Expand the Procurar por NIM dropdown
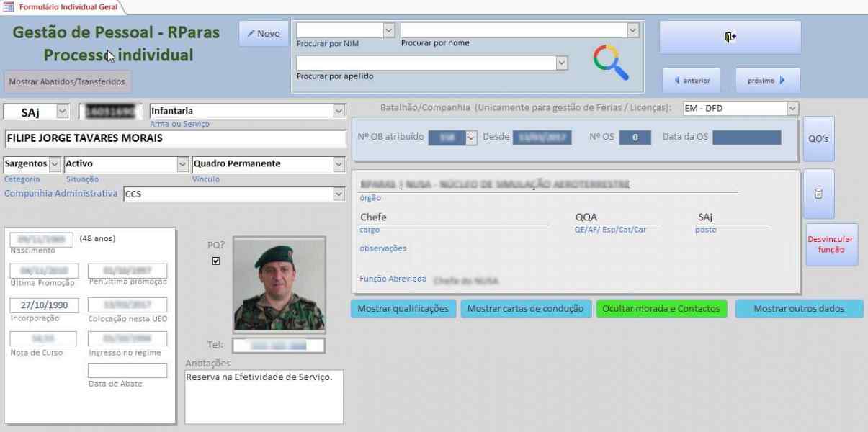The width and height of the screenshot is (868, 432). click(x=389, y=30)
